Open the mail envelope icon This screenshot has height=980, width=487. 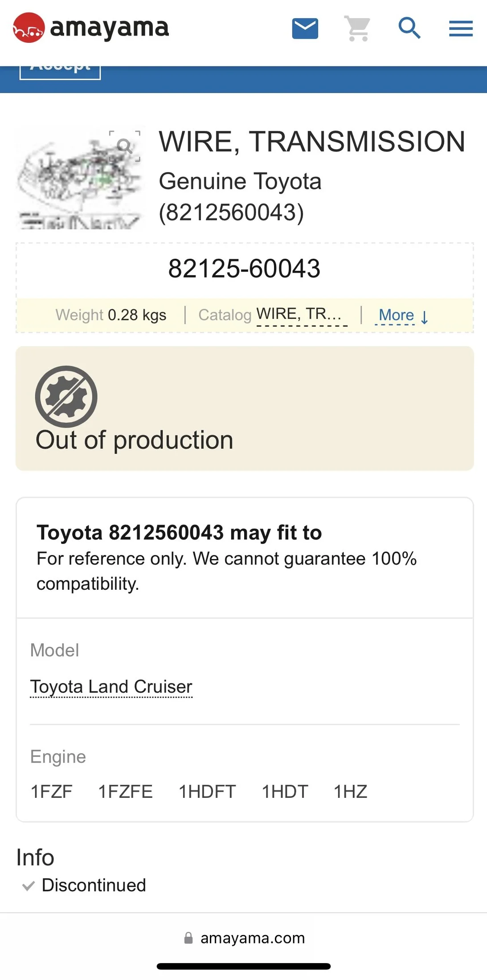[305, 29]
